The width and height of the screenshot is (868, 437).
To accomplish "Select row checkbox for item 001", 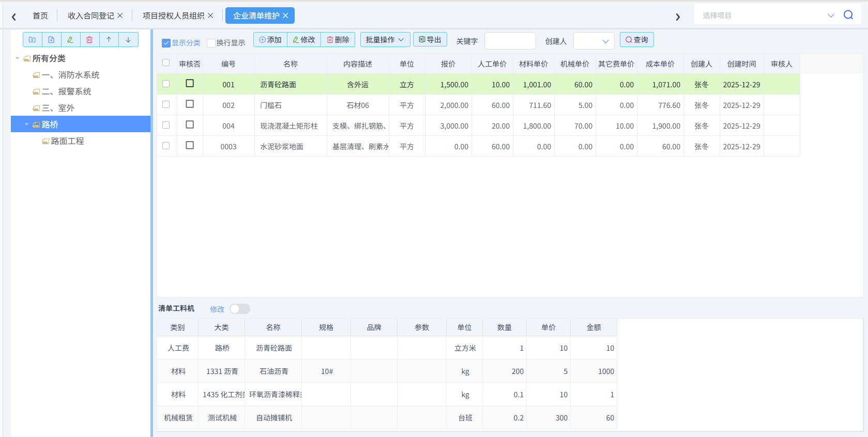I will [x=166, y=84].
